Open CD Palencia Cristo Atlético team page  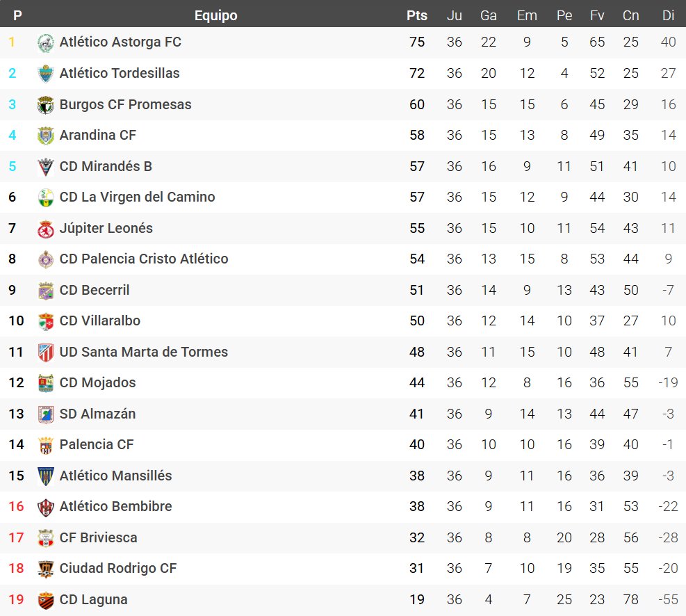144,259
